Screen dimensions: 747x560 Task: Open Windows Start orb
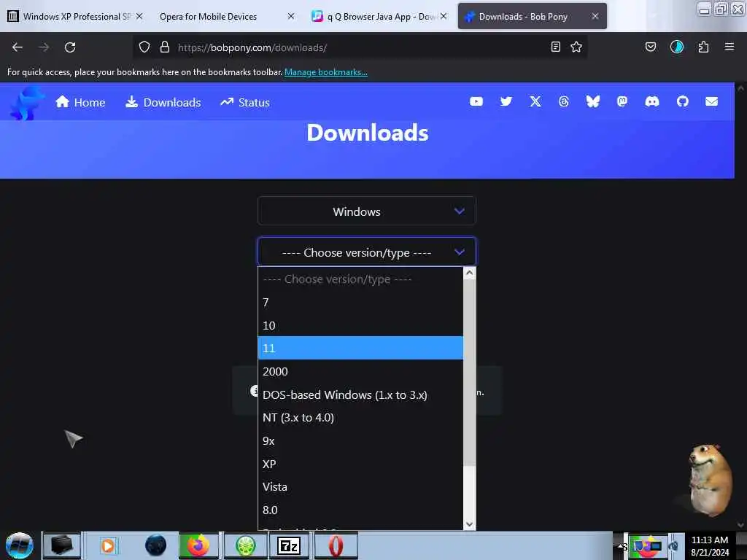(20, 545)
